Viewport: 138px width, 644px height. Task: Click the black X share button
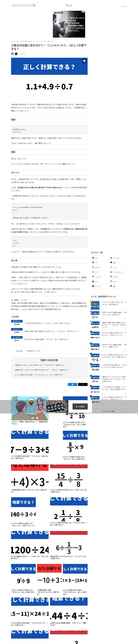pyautogui.click(x=83, y=384)
